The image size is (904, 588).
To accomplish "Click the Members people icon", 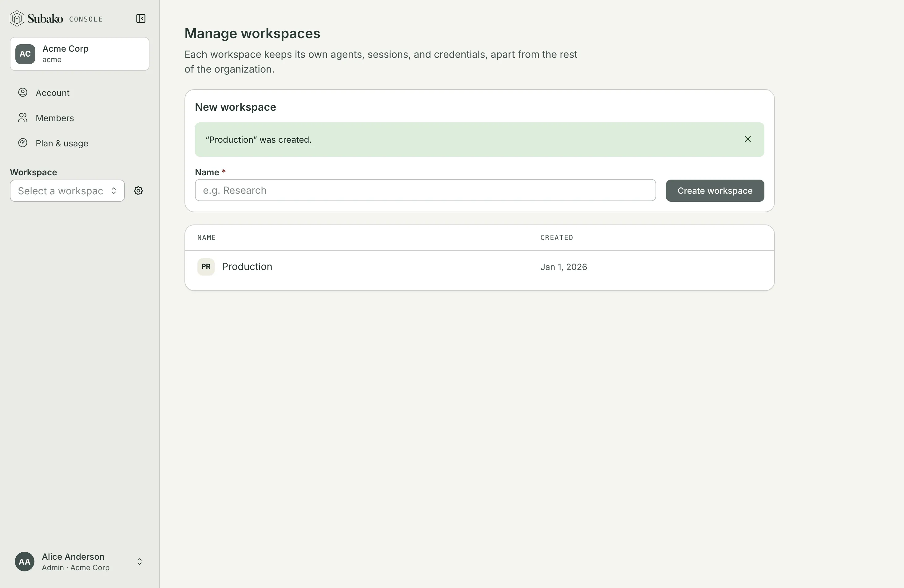I will point(23,118).
